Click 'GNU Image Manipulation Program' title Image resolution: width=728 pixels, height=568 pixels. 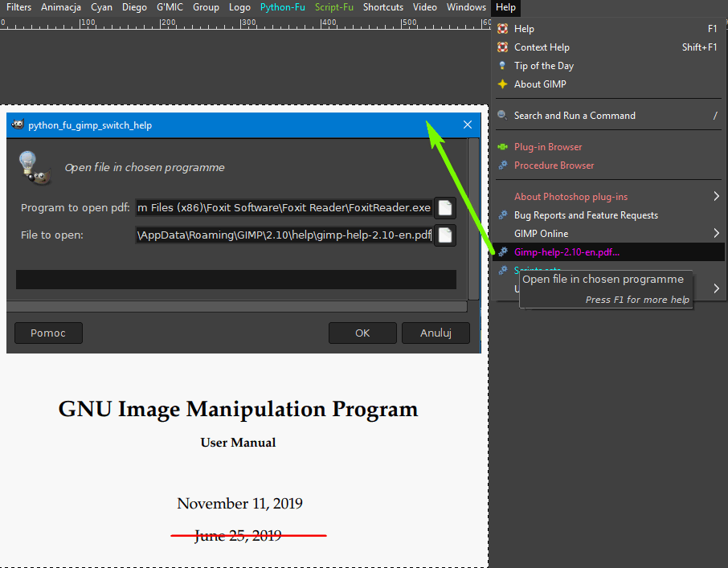tap(238, 409)
